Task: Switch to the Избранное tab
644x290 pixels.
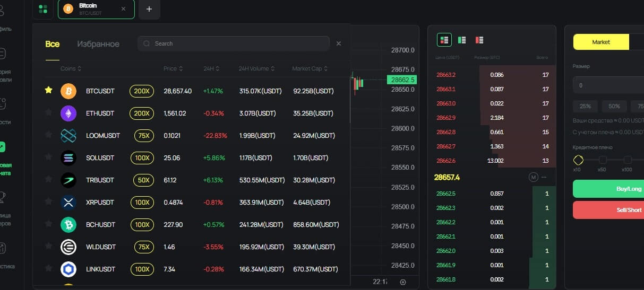Action: [98, 44]
